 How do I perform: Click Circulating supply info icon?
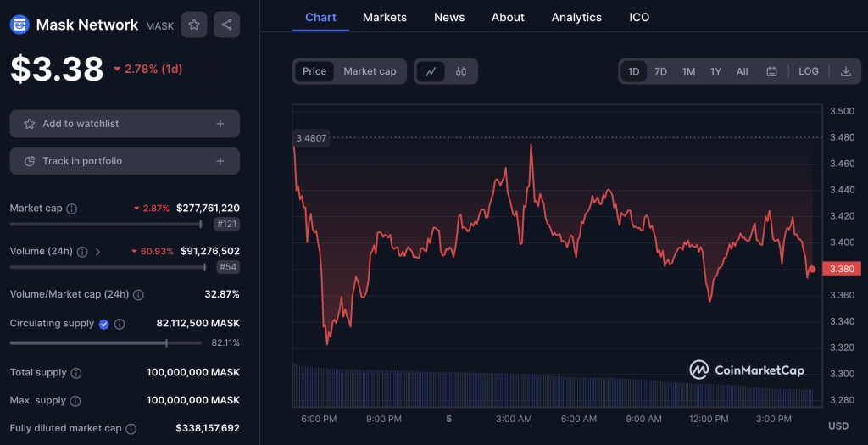tap(120, 325)
